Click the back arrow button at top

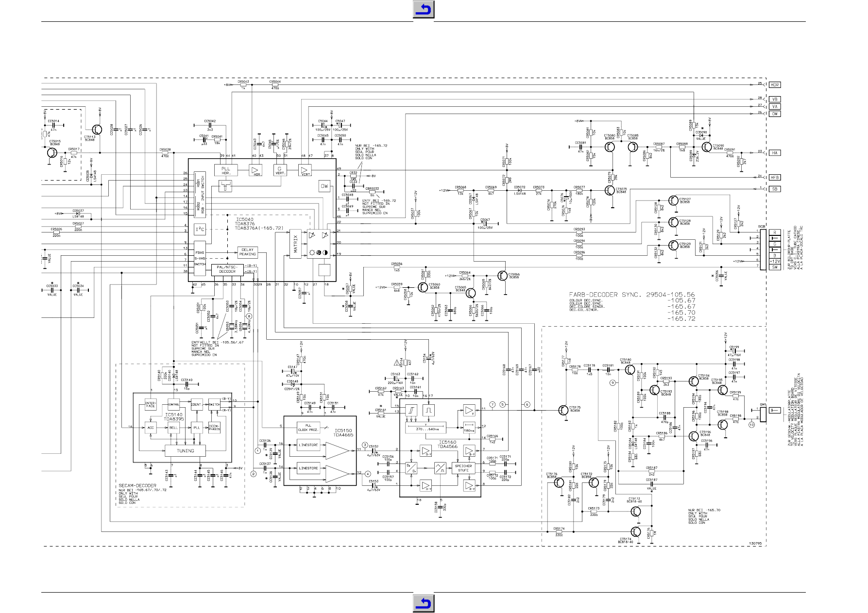point(423,10)
